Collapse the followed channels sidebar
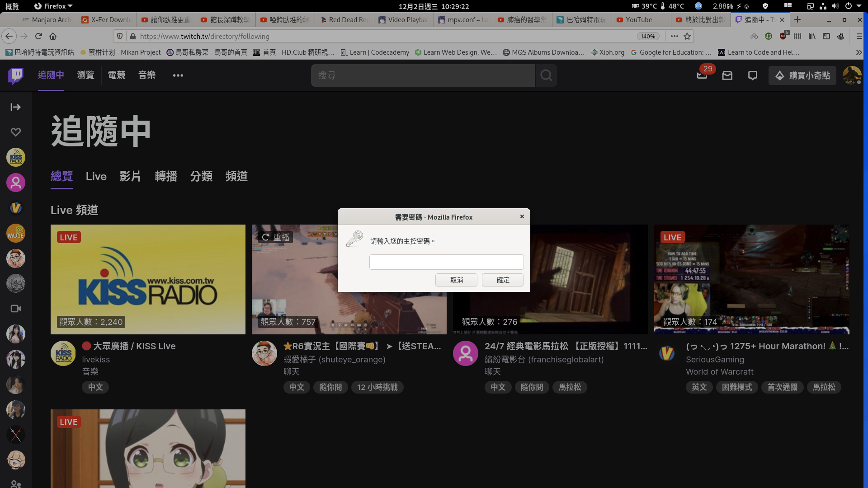The width and height of the screenshot is (868, 488). [x=15, y=107]
